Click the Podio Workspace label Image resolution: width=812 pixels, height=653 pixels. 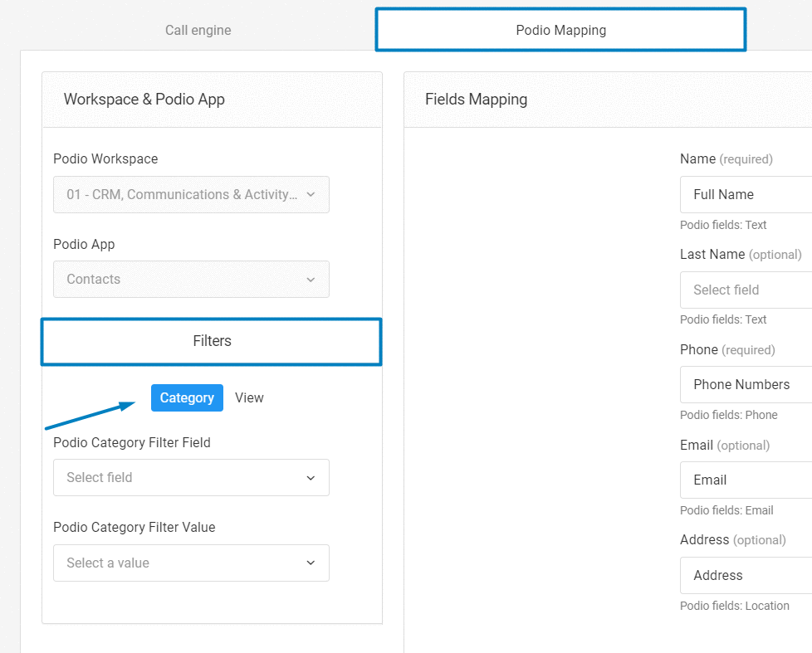pyautogui.click(x=105, y=159)
